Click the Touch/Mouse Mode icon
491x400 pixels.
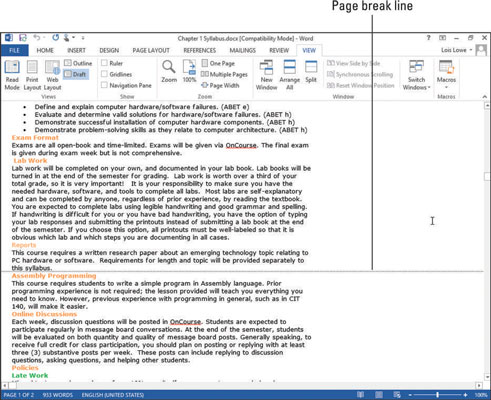[x=66, y=38]
